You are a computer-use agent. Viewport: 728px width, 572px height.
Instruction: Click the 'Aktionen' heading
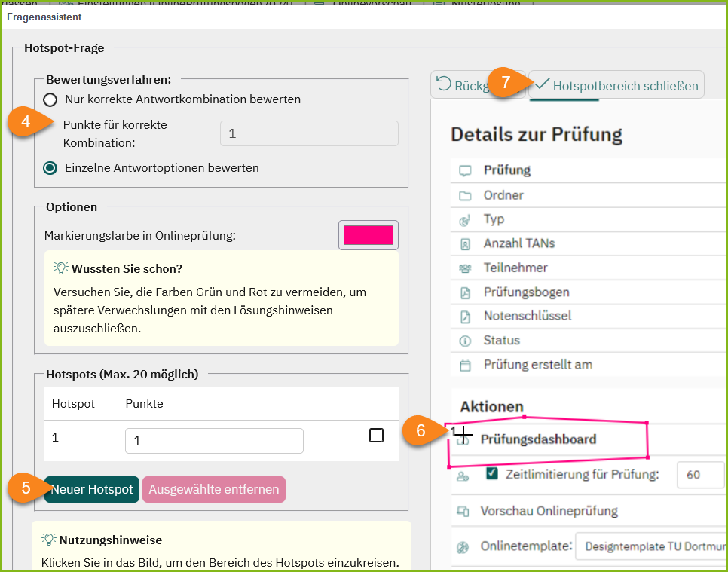point(491,407)
